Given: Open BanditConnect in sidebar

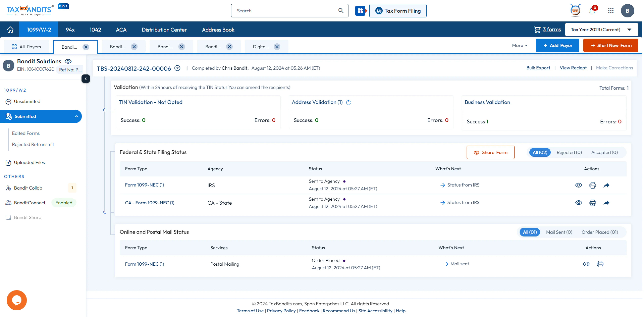Looking at the screenshot, I should point(30,203).
